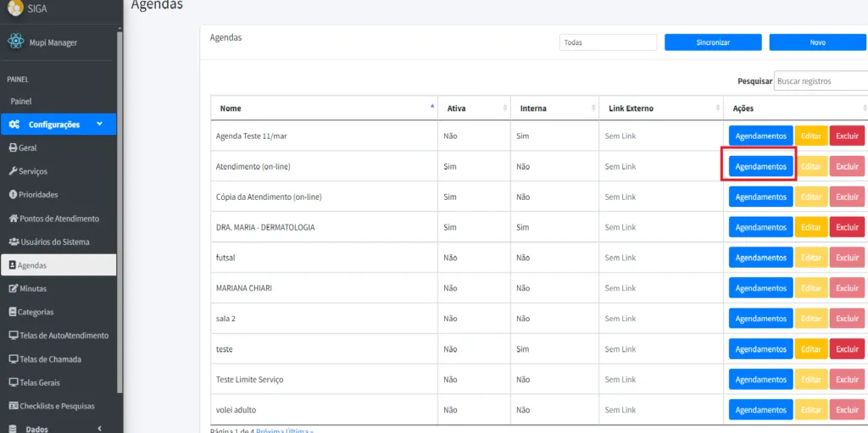Click the users icon for Usuários do Sistema
This screenshot has height=433, width=868.
[x=14, y=241]
